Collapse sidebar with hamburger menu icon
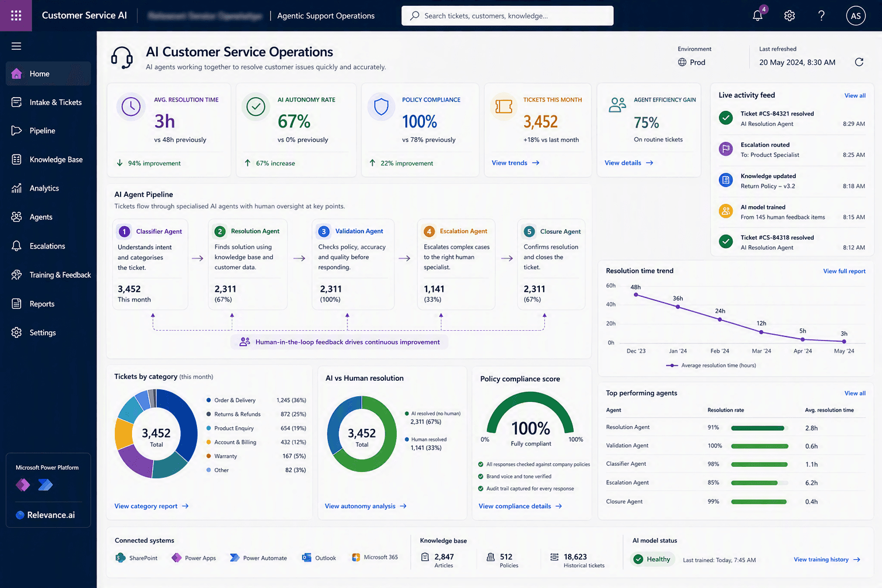The width and height of the screenshot is (882, 588). click(16, 46)
